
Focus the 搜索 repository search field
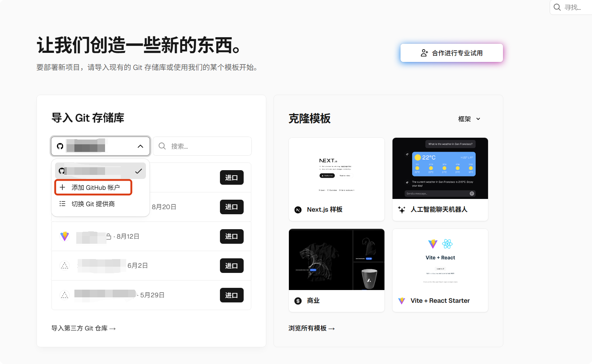202,146
